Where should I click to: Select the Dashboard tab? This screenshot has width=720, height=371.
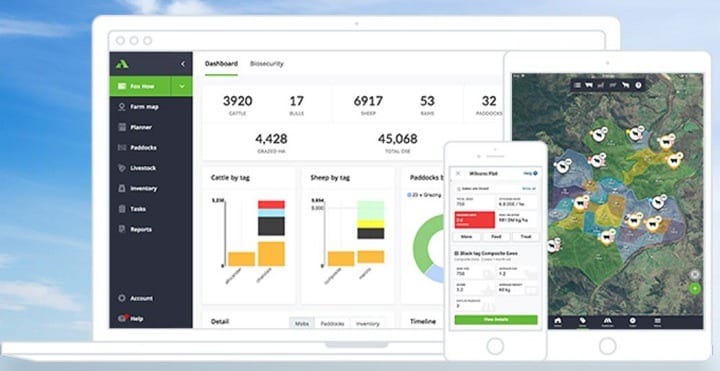pos(221,64)
